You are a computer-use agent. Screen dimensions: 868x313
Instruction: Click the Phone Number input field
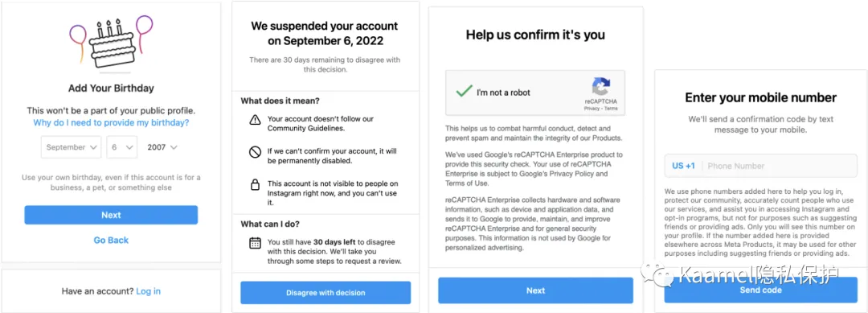(780, 166)
